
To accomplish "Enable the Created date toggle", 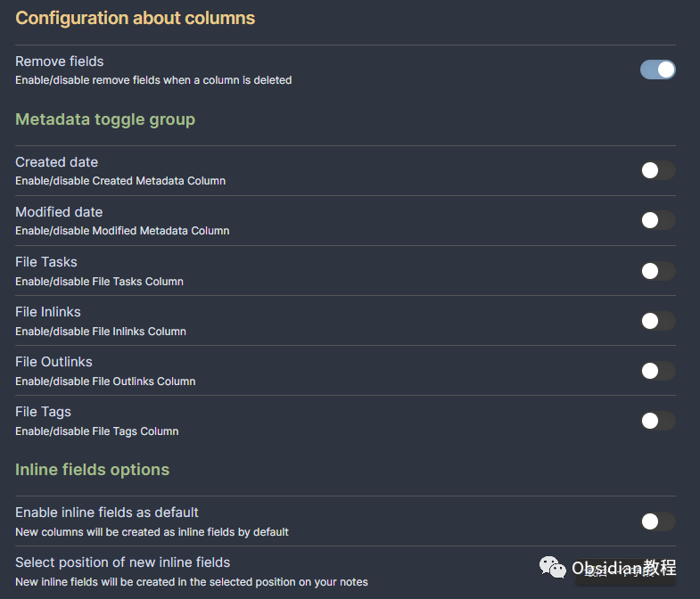I will (657, 170).
